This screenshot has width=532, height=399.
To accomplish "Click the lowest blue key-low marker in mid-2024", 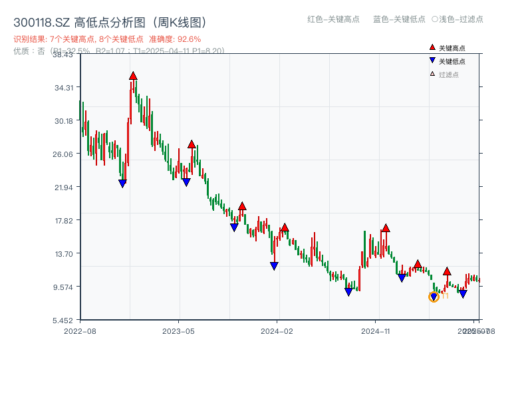I will (348, 291).
